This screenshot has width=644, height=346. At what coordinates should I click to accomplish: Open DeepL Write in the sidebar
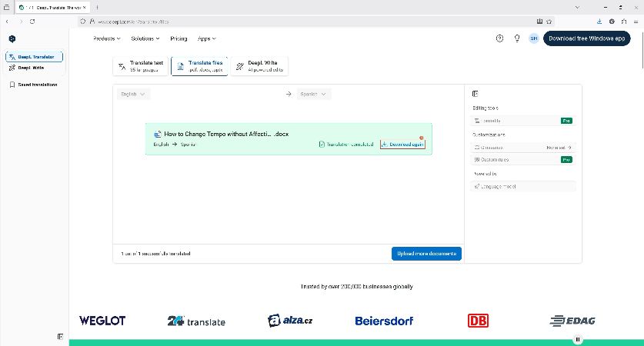[x=34, y=68]
